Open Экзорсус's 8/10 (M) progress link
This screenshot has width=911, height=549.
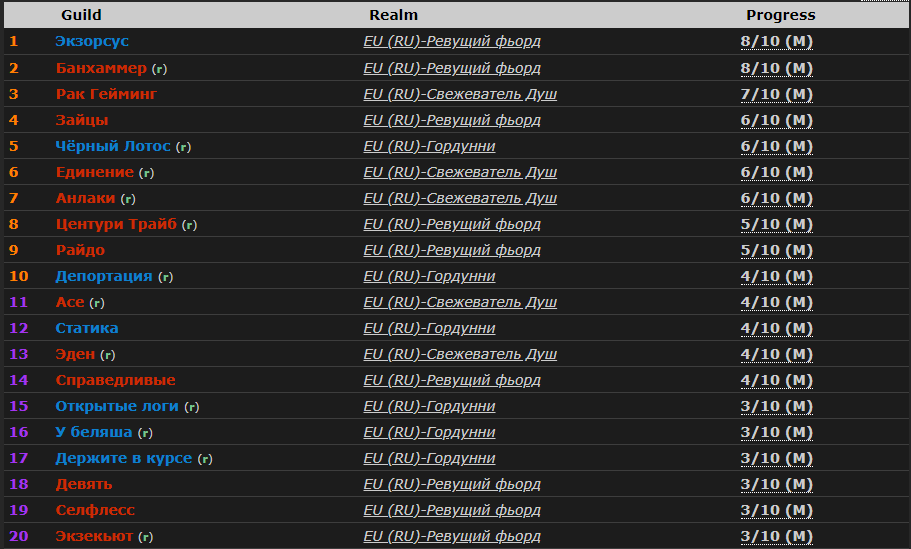(x=776, y=42)
